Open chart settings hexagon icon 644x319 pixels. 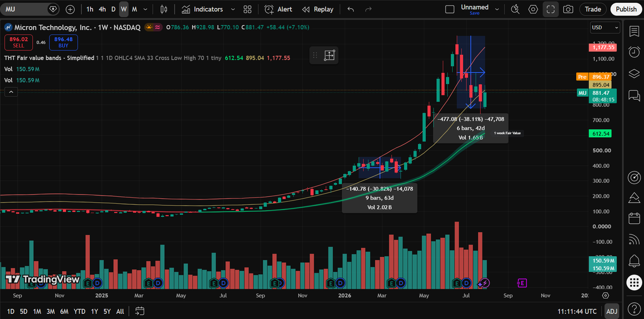point(533,9)
